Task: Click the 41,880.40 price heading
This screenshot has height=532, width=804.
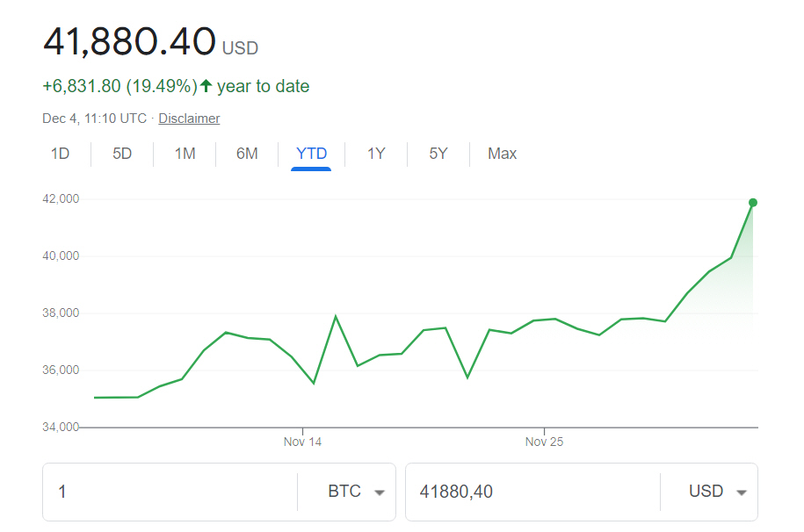Action: pos(129,41)
